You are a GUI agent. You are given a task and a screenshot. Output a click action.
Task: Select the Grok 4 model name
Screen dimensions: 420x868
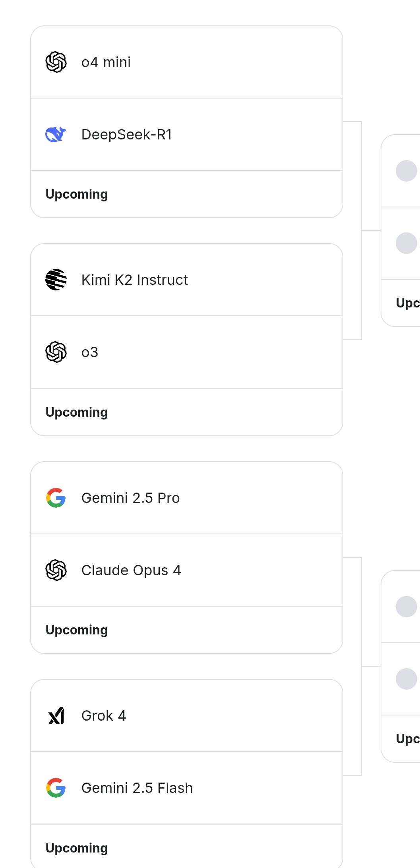tap(104, 716)
